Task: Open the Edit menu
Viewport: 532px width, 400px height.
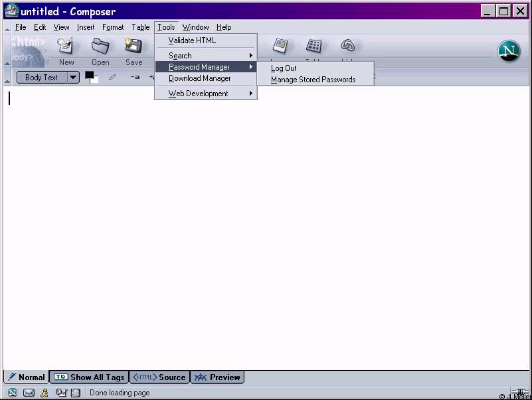Action: pos(40,27)
